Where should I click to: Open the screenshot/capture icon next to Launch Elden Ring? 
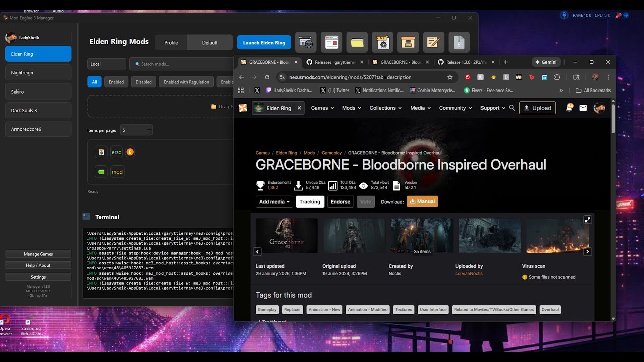click(x=306, y=43)
